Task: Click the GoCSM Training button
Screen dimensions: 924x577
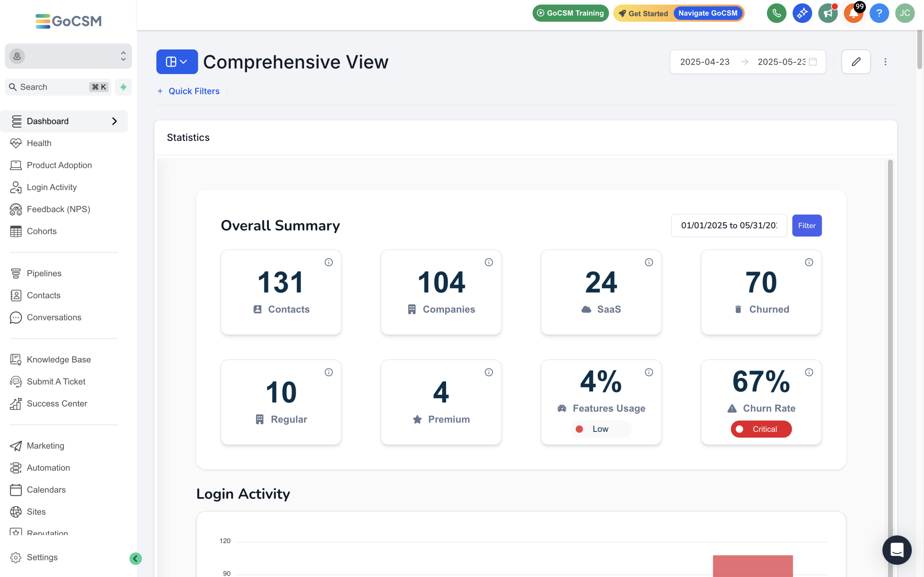Action: pyautogui.click(x=571, y=13)
